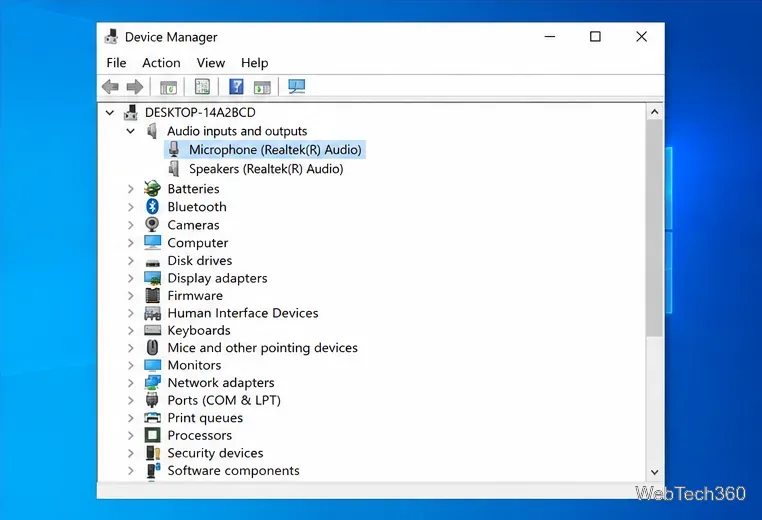The width and height of the screenshot is (762, 520).
Task: Click the Network adapters icon
Action: point(153,382)
